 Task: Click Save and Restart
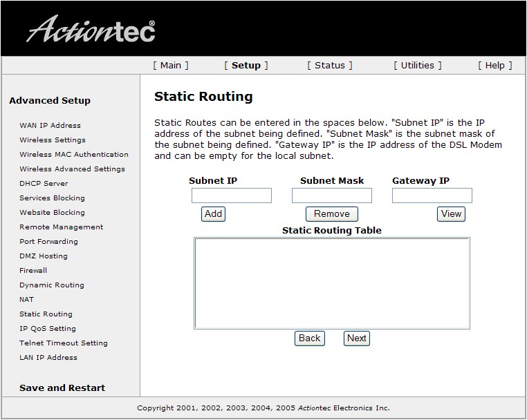(62, 388)
